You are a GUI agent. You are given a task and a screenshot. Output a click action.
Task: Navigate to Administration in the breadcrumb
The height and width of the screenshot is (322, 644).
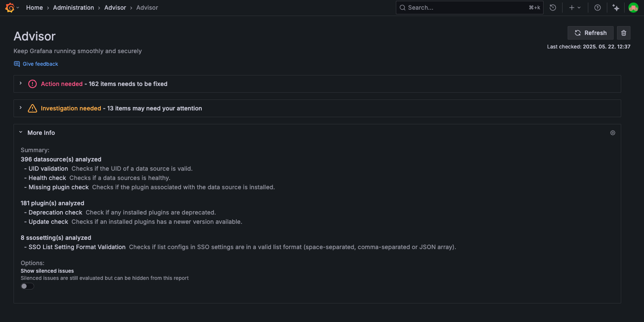(x=73, y=7)
